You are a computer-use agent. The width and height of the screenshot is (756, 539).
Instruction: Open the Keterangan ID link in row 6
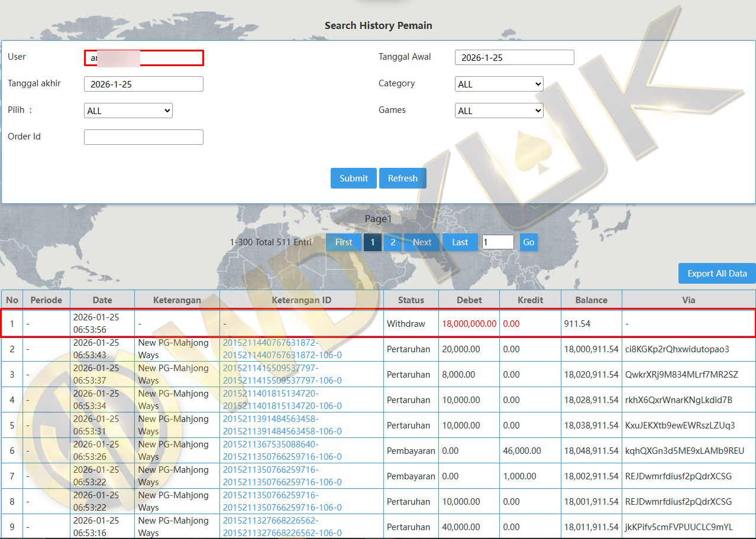click(x=282, y=450)
